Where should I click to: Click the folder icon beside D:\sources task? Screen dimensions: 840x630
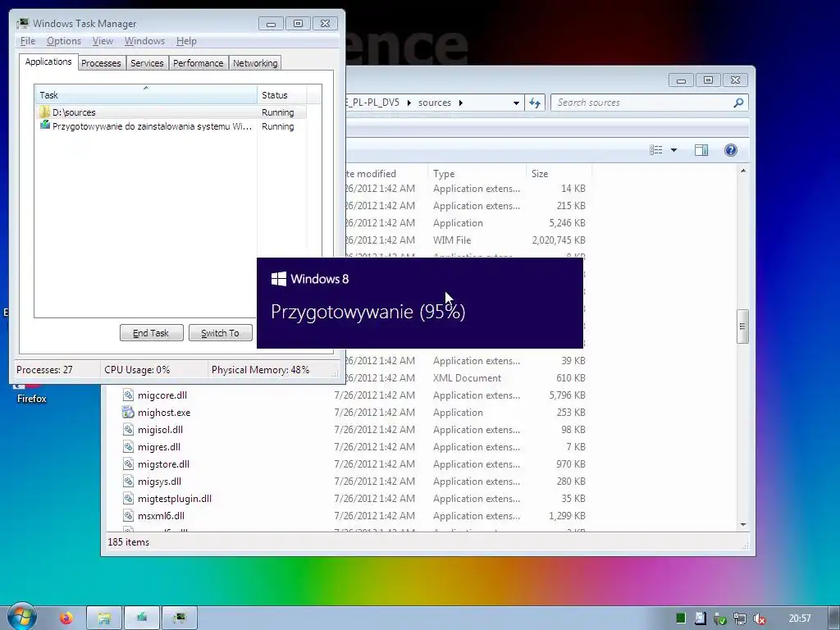(x=44, y=112)
